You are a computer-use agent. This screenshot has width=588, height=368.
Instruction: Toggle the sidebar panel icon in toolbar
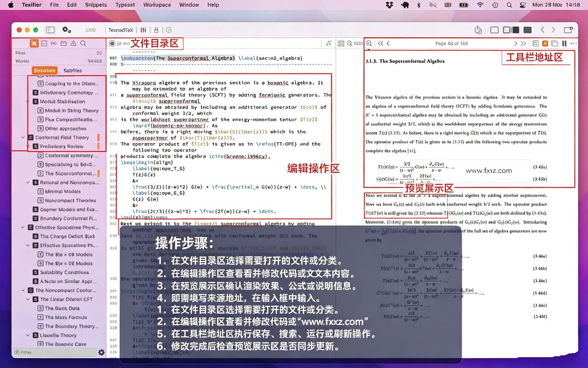click(50, 30)
